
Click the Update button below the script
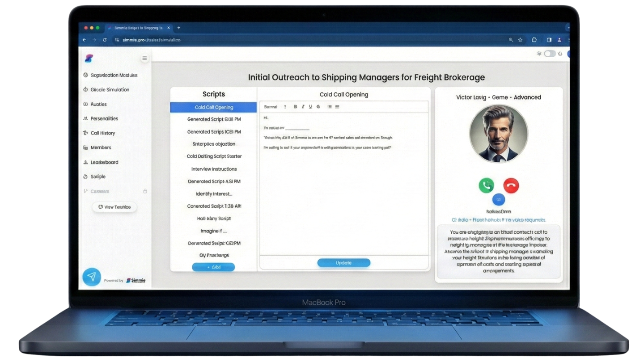(x=343, y=263)
